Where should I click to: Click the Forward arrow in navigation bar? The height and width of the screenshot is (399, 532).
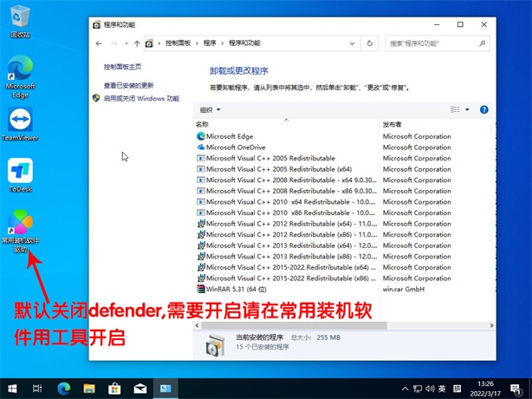[114, 43]
